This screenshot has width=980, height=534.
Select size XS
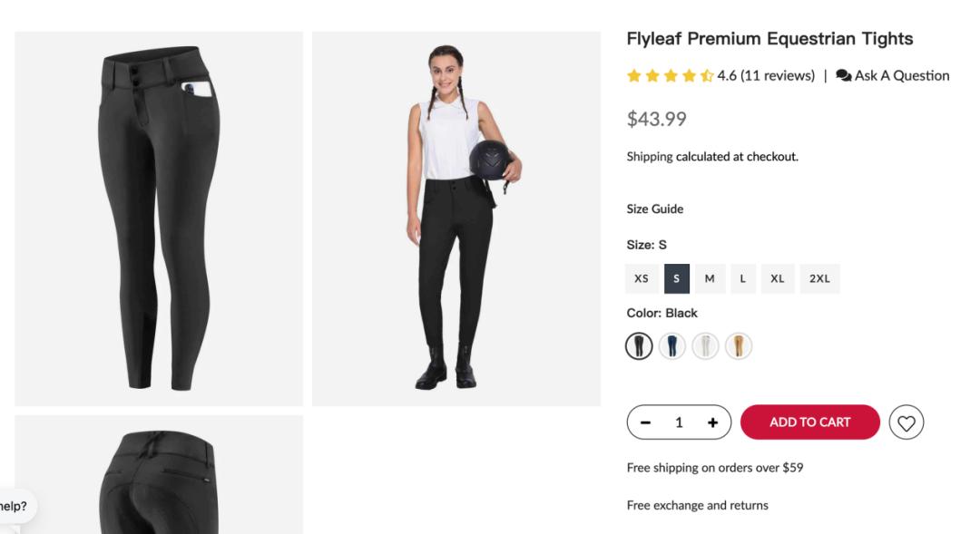click(642, 278)
